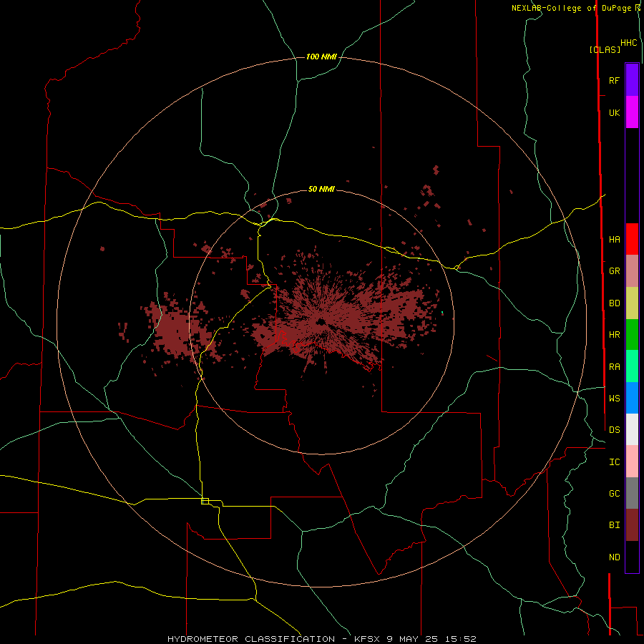Click the "100 NMI" range ring label
Screen dimensions: 644x644
click(321, 57)
